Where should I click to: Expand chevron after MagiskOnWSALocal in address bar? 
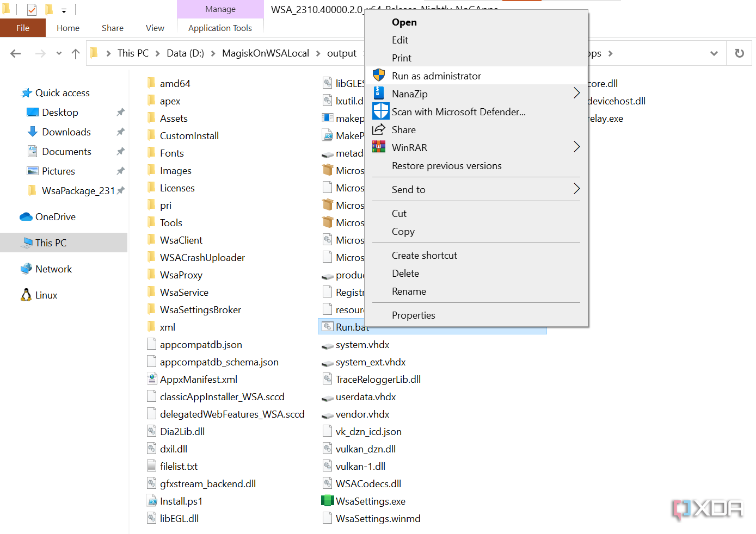tap(318, 53)
